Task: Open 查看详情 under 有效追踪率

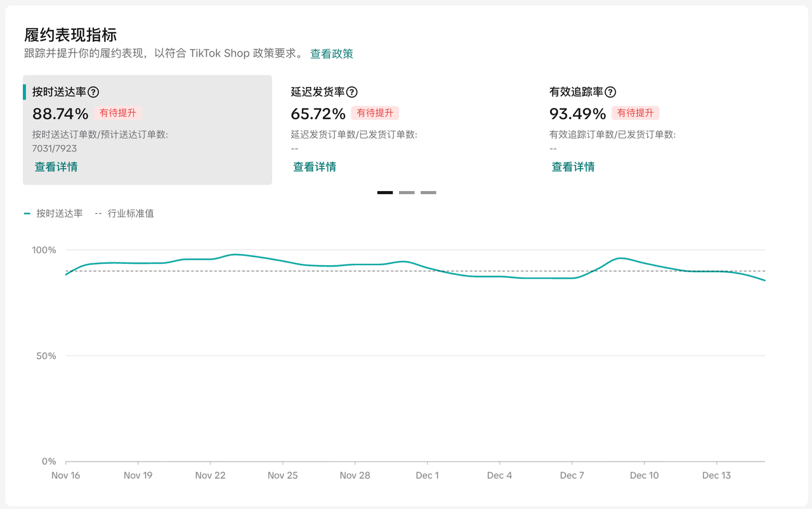Action: click(x=573, y=167)
